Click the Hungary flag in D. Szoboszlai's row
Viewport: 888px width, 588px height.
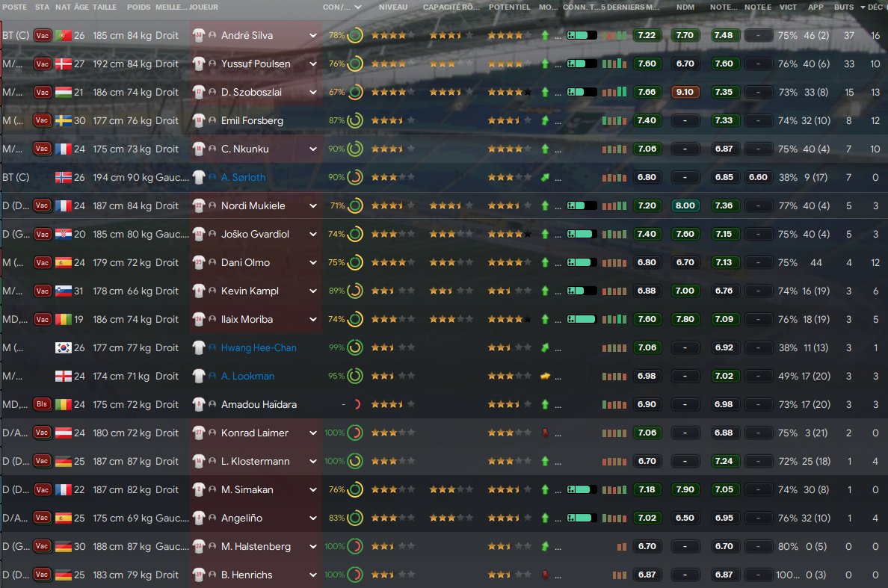pyautogui.click(x=64, y=92)
